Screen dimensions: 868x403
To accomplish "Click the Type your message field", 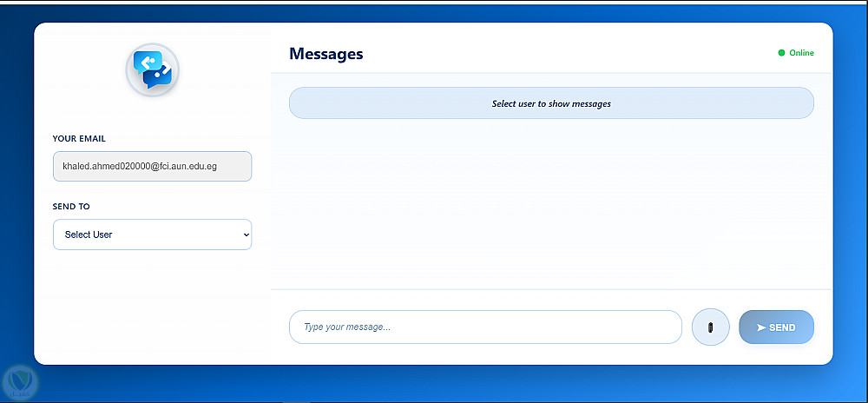I will [x=485, y=327].
